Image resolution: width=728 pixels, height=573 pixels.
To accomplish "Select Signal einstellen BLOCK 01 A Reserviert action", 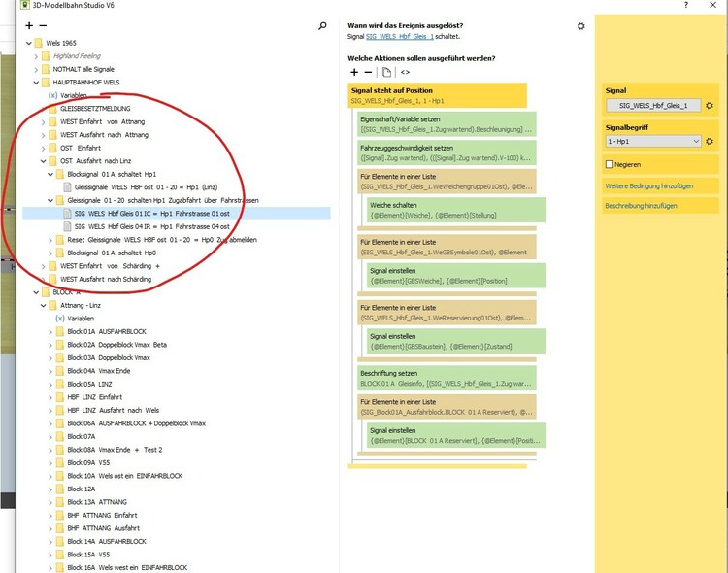I will tap(456, 435).
